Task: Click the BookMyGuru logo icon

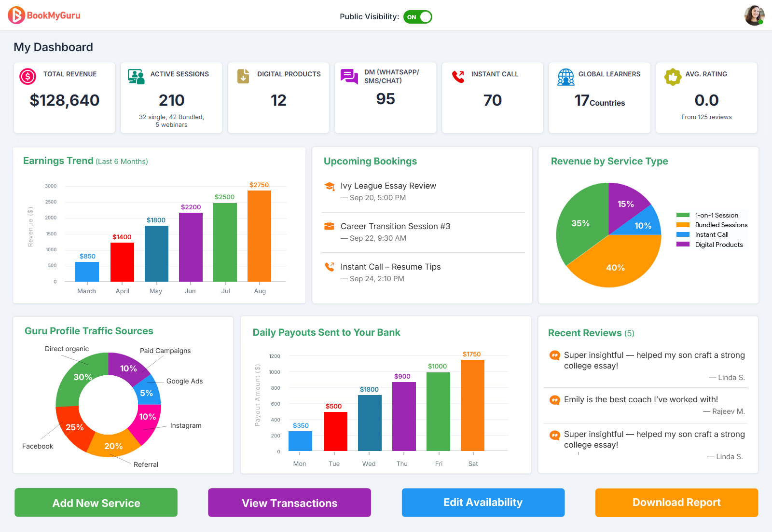Action: coord(16,15)
